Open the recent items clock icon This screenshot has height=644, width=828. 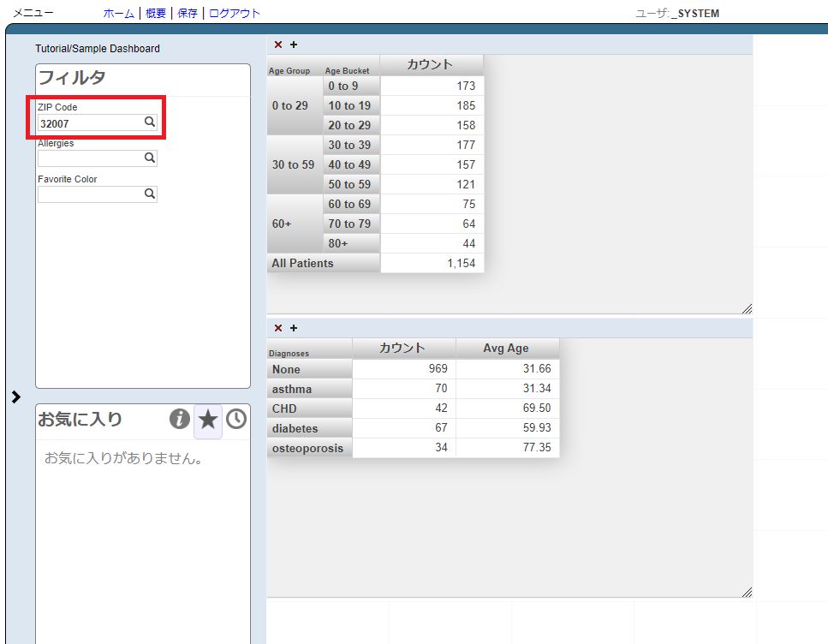coord(236,419)
